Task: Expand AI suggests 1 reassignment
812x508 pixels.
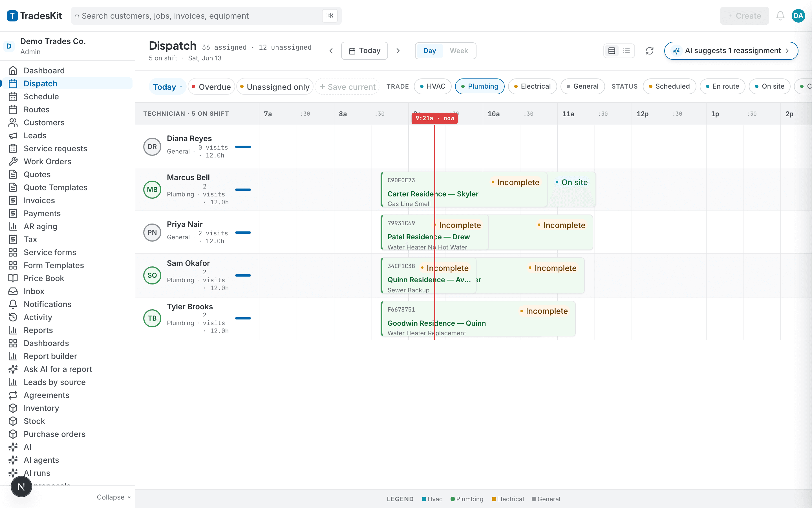Action: click(x=731, y=51)
